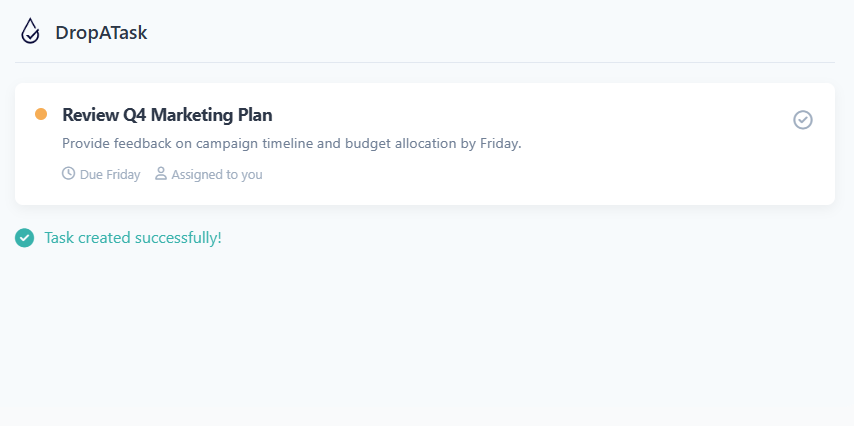The height and width of the screenshot is (426, 854).
Task: Click the orange priority dot
Action: pos(41,114)
